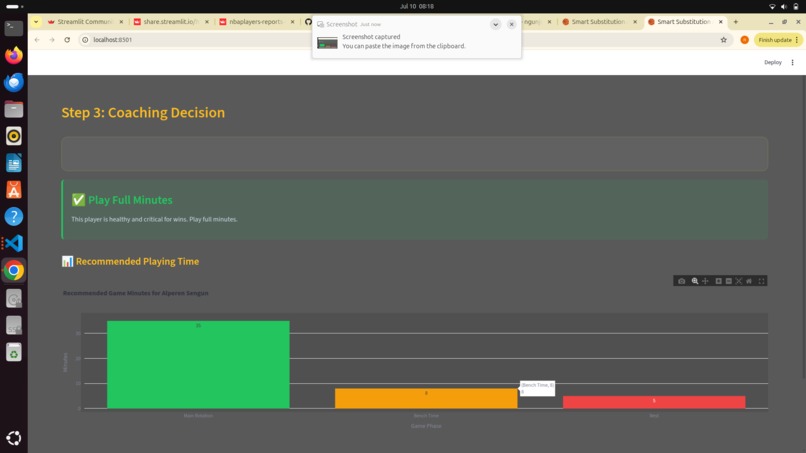Close the nbaplayers-reports tab

292,22
